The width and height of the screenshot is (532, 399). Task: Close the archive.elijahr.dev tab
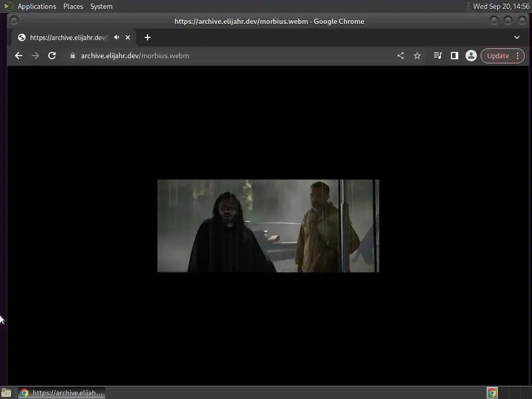(128, 37)
